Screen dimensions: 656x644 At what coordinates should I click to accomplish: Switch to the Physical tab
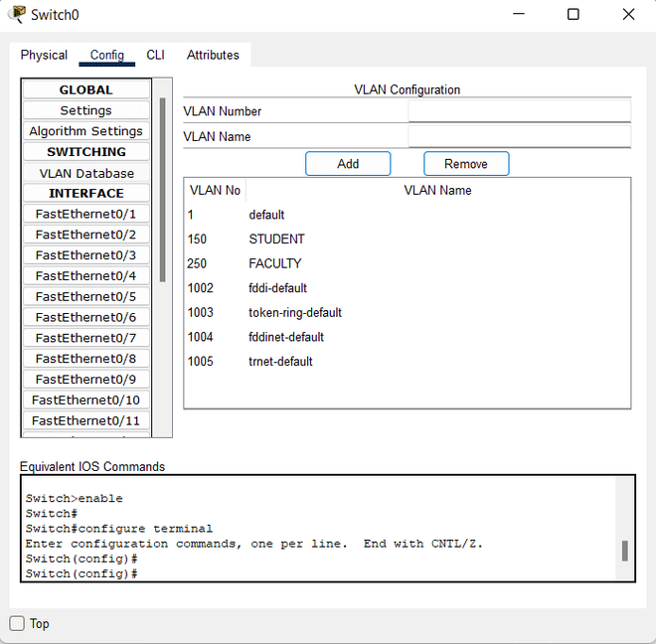click(x=44, y=55)
